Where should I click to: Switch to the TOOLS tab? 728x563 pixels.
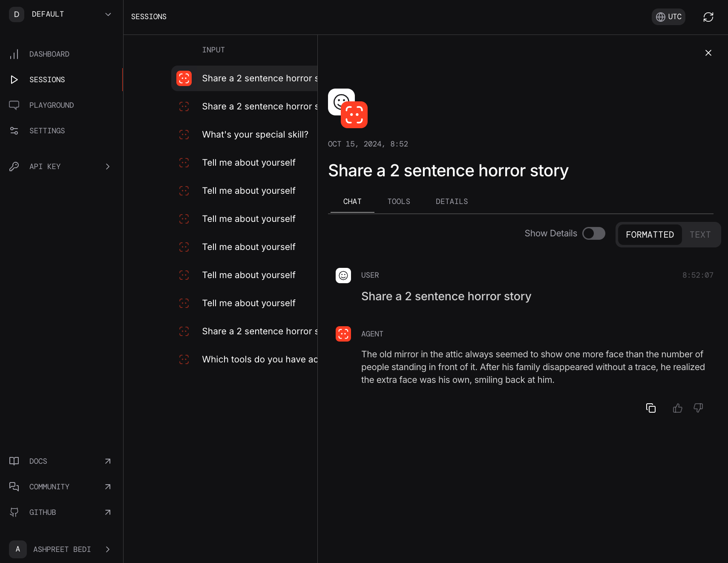(399, 201)
